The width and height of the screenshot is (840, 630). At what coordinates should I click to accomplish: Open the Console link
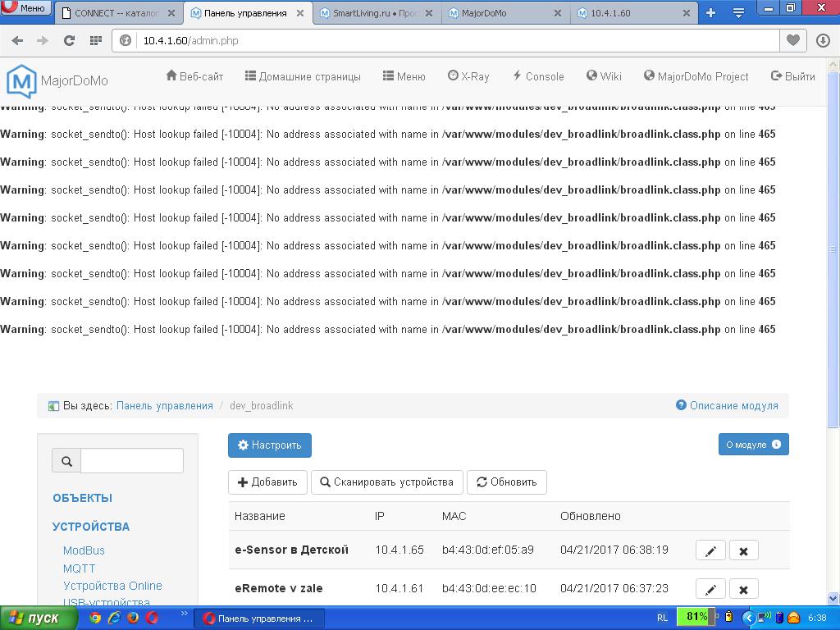tap(538, 76)
